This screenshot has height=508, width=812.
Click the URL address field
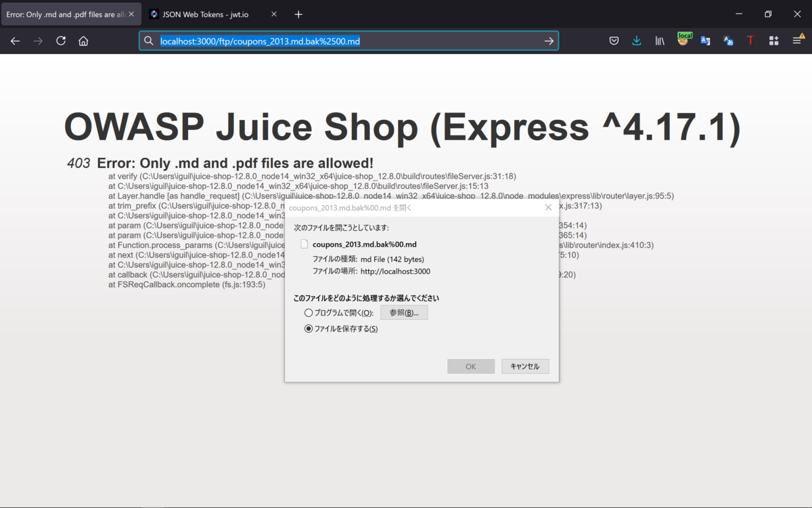pos(348,41)
